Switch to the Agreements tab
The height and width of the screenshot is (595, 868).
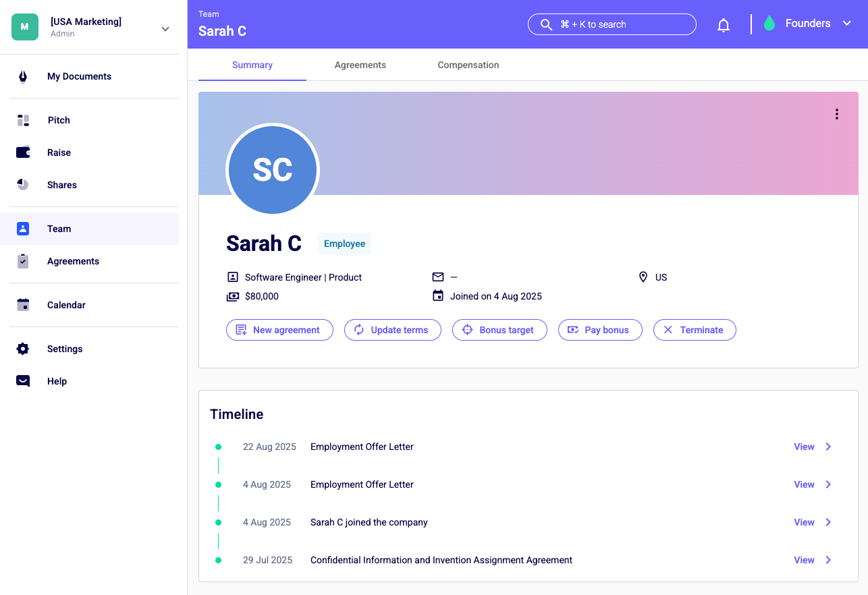pos(360,65)
